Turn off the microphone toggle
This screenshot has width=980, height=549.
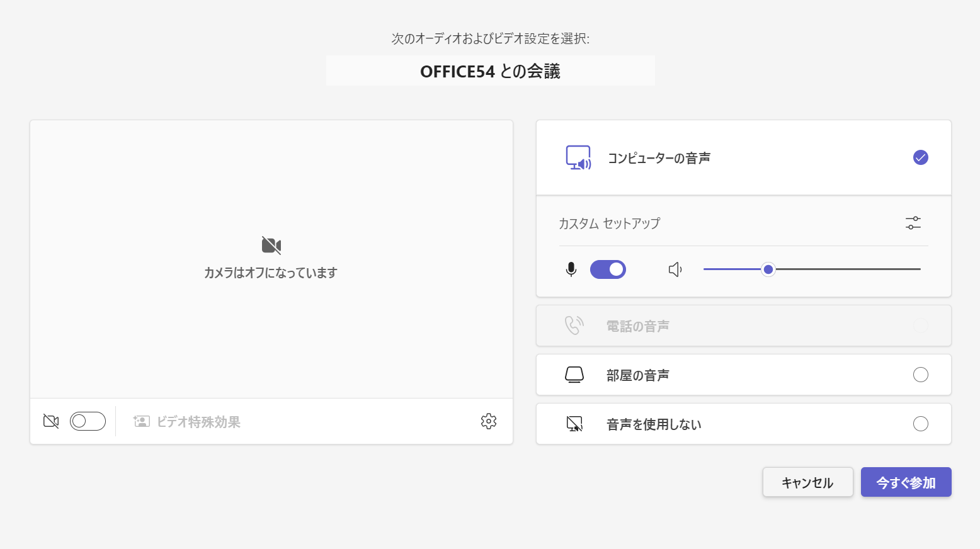pyautogui.click(x=608, y=269)
